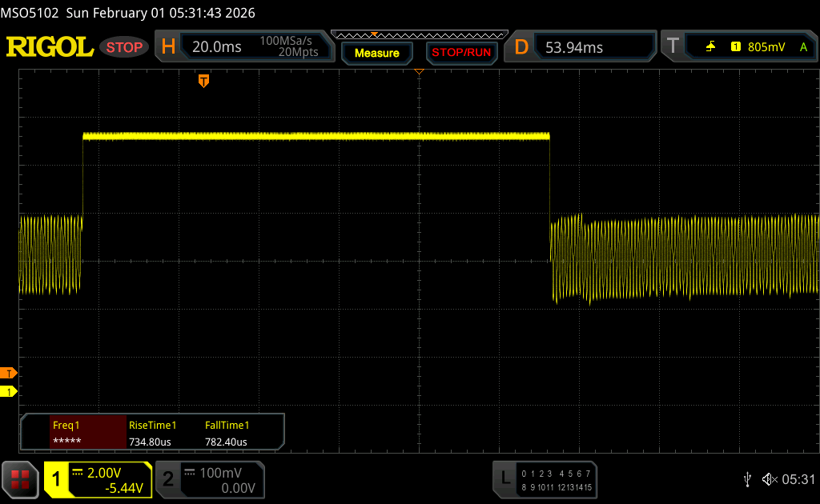820x504 pixels.
Task: Expand the 100MSa/s 20Mpts acquisition settings
Action: coord(288,47)
